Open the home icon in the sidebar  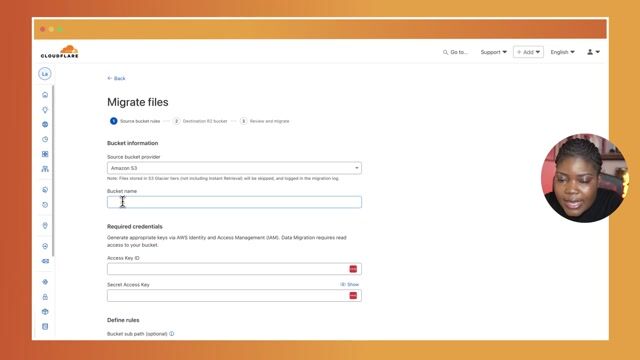(45, 95)
